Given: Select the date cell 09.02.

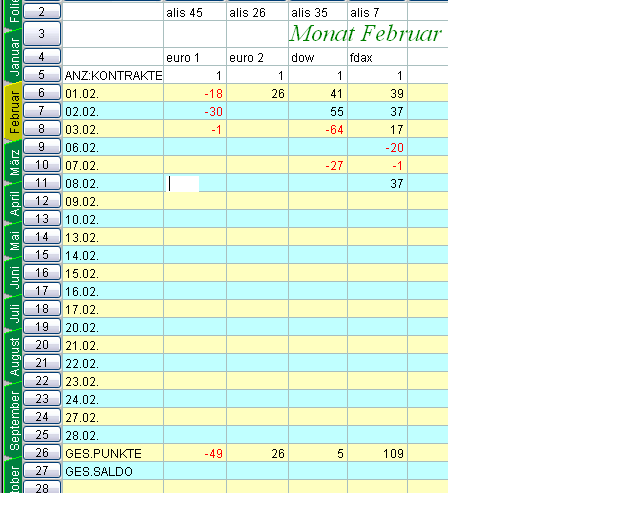Looking at the screenshot, I should pos(113,201).
